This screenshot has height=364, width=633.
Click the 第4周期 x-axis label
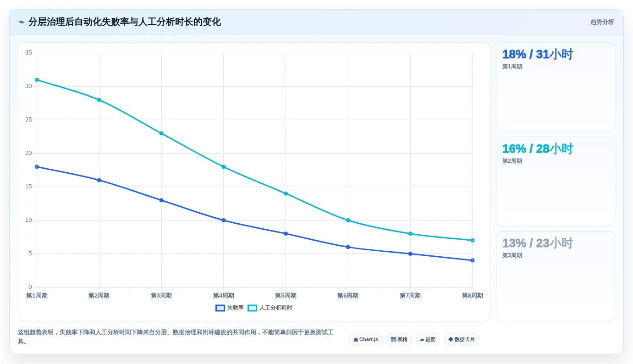click(x=224, y=296)
